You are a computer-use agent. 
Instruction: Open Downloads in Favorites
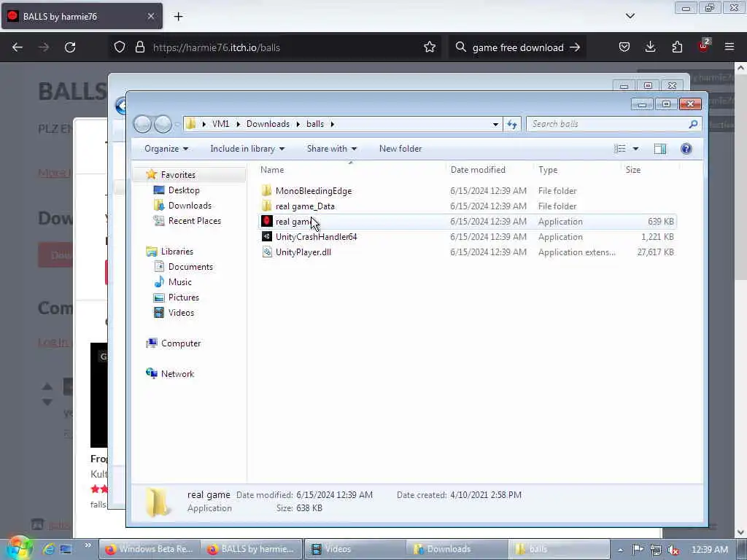(190, 205)
